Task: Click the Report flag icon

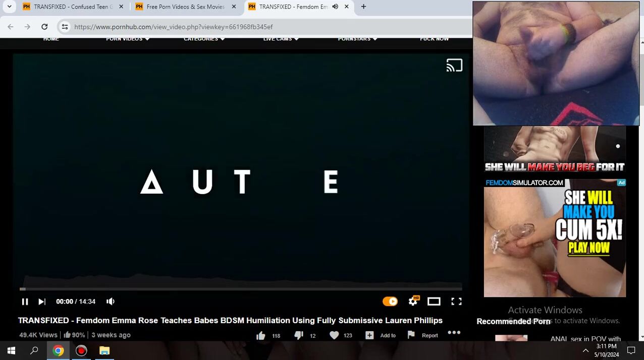Action: (x=411, y=335)
